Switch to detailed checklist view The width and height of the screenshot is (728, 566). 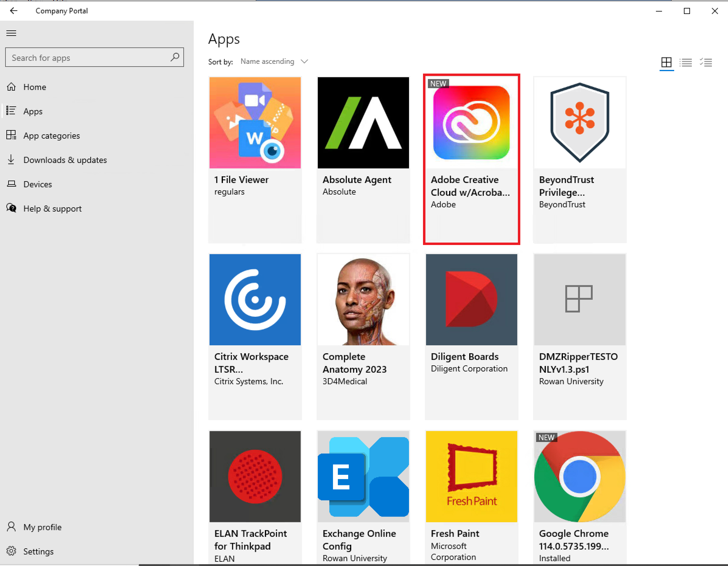706,62
